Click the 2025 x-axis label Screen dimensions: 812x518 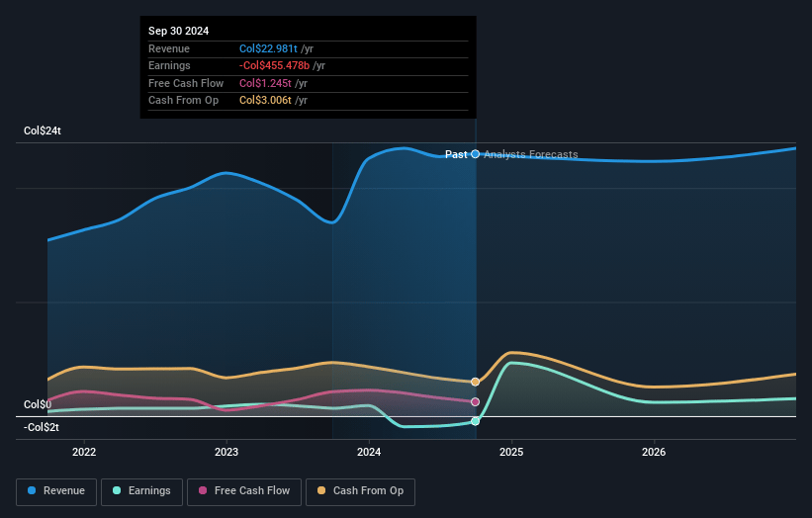[511, 452]
